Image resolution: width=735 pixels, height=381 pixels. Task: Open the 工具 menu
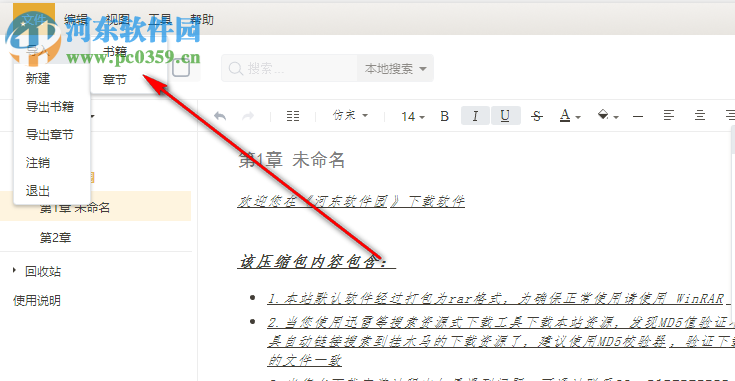[x=160, y=19]
